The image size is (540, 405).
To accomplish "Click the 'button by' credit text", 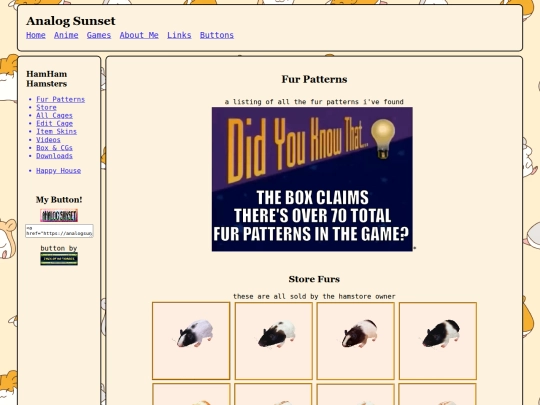I will tap(59, 248).
